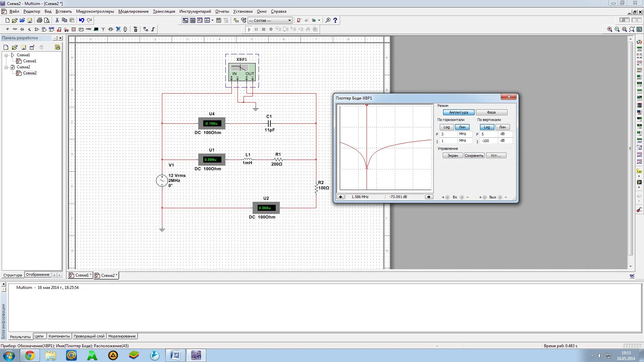Viewport: 644px width, 362px height.
Task: Collapse the Схема2 tree node
Action: click(x=6, y=67)
